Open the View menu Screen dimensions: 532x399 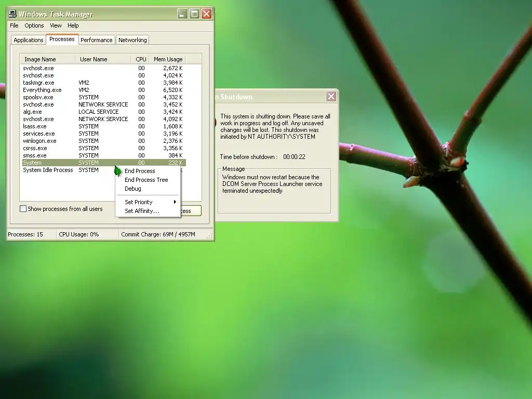tap(56, 25)
